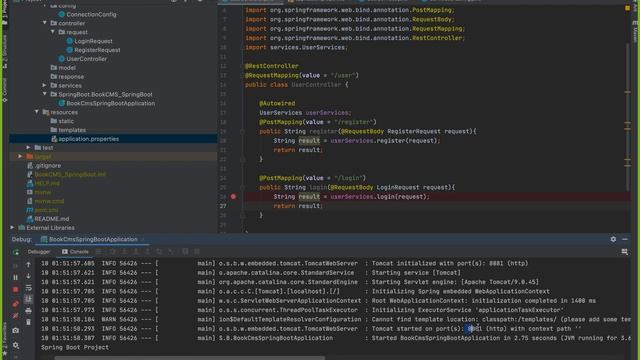Switch to the Console tab
Screen dimensions: 640x360
coord(75,252)
